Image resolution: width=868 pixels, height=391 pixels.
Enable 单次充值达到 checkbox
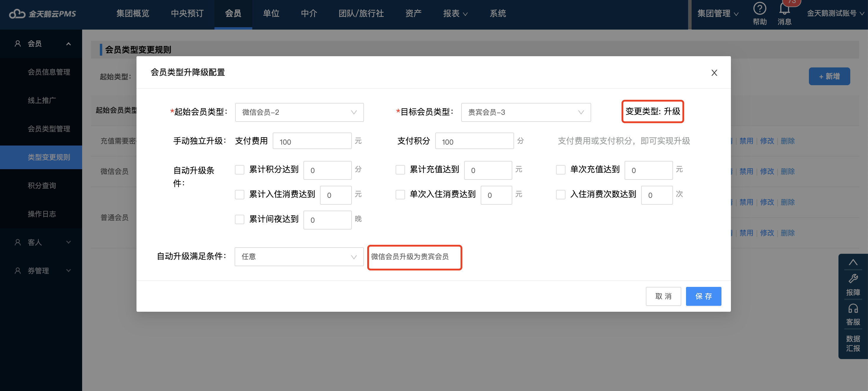point(560,170)
